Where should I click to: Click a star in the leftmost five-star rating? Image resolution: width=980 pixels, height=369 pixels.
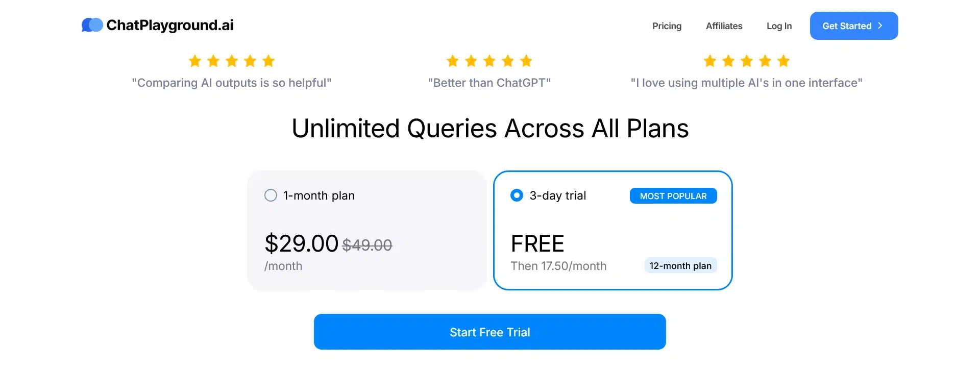tap(232, 61)
